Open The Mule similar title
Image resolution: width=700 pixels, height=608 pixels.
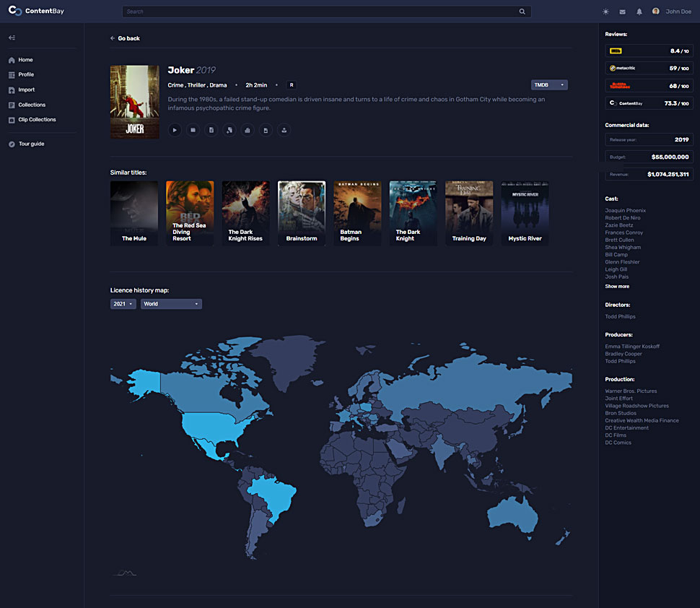coord(134,213)
